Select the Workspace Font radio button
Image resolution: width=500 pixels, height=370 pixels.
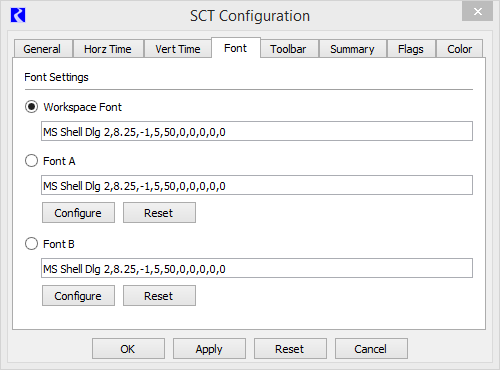(x=31, y=107)
